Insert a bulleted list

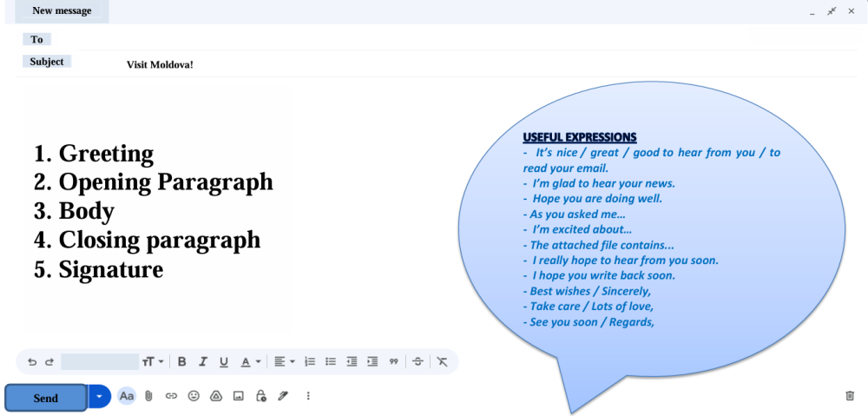coord(331,361)
